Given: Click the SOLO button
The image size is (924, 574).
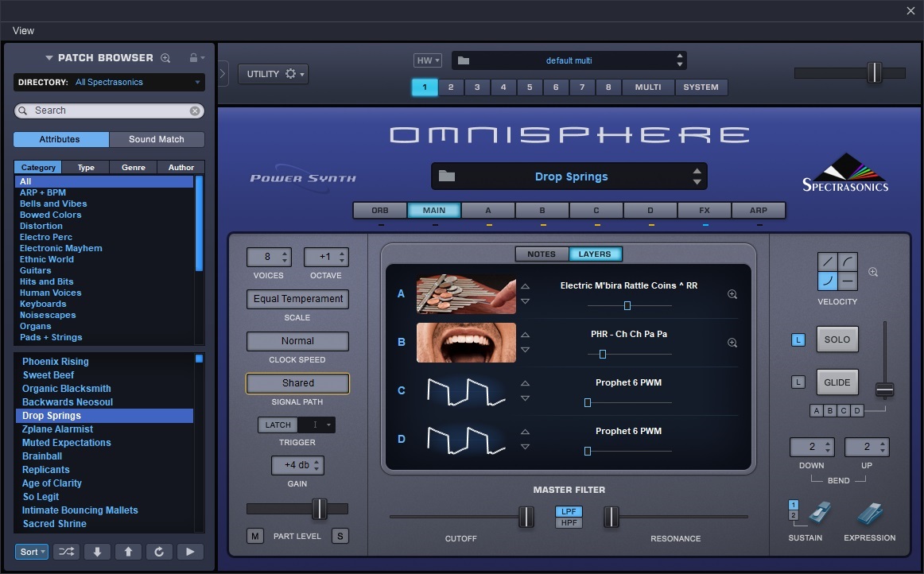Looking at the screenshot, I should click(837, 339).
